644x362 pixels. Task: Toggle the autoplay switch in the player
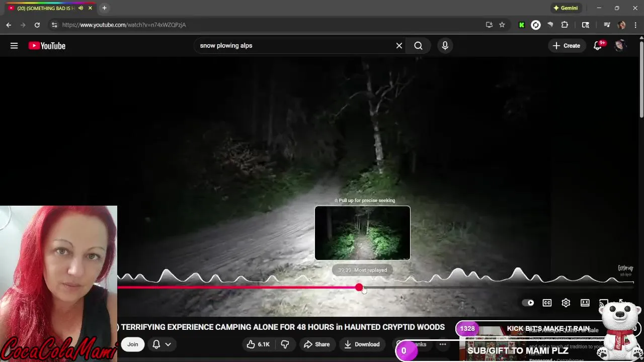528,303
